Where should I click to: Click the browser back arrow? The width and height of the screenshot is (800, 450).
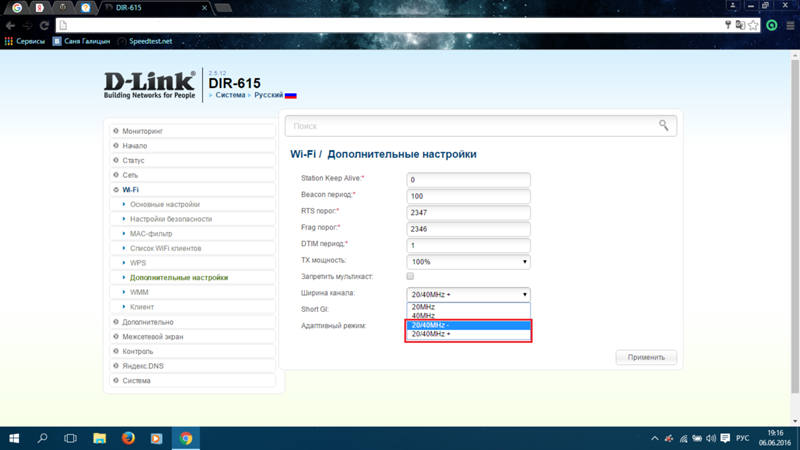click(x=10, y=26)
